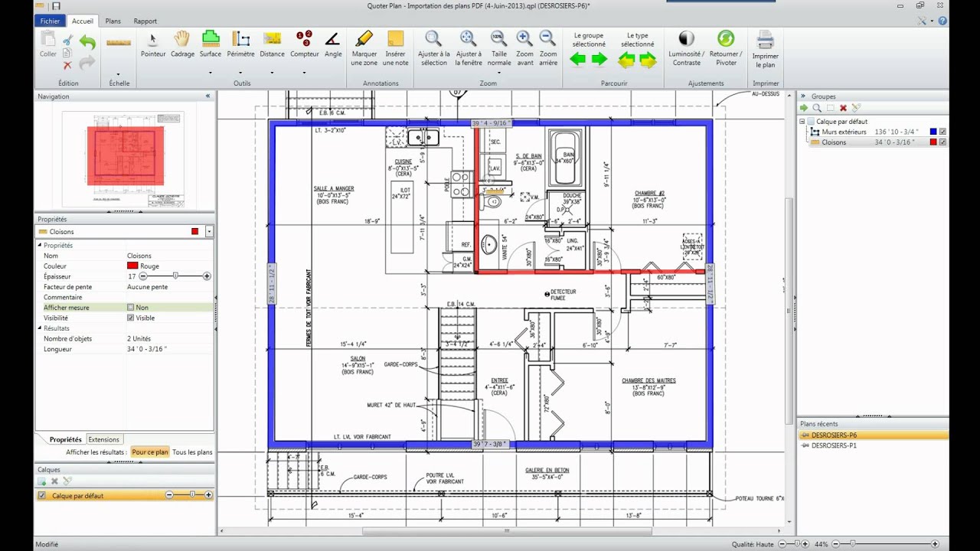Screen dimensions: 980x551
Task: Select the Périmètre tool
Action: coord(240,44)
